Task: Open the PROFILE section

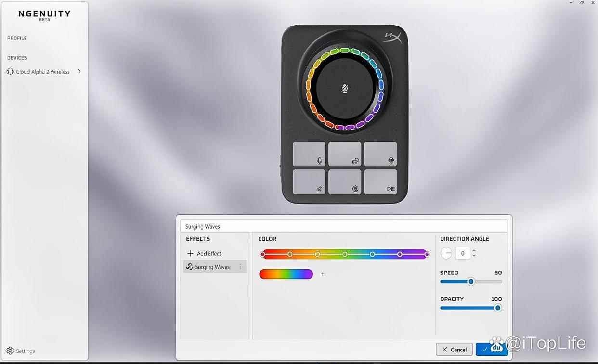Action: point(17,38)
